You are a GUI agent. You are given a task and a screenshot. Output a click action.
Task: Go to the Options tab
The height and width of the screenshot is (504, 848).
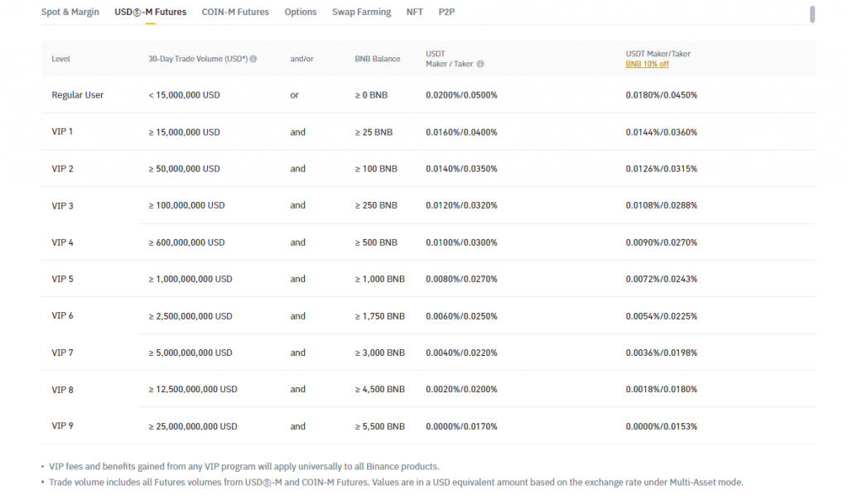click(x=301, y=12)
